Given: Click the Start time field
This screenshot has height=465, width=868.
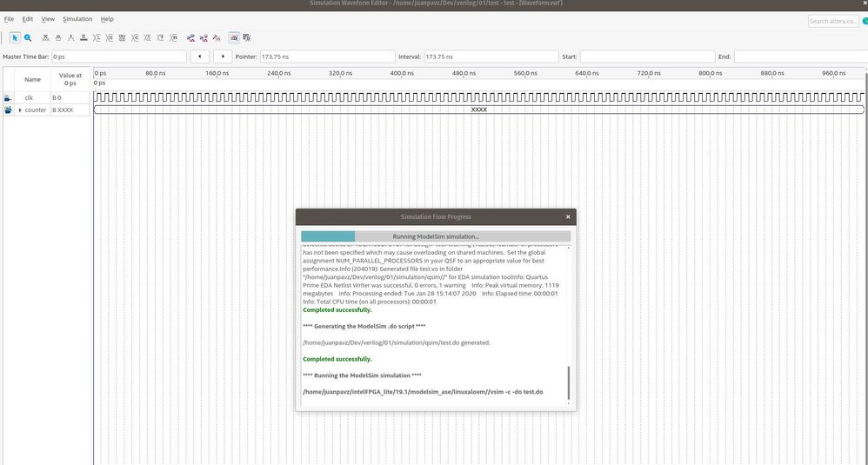Looking at the screenshot, I should pyautogui.click(x=647, y=56).
